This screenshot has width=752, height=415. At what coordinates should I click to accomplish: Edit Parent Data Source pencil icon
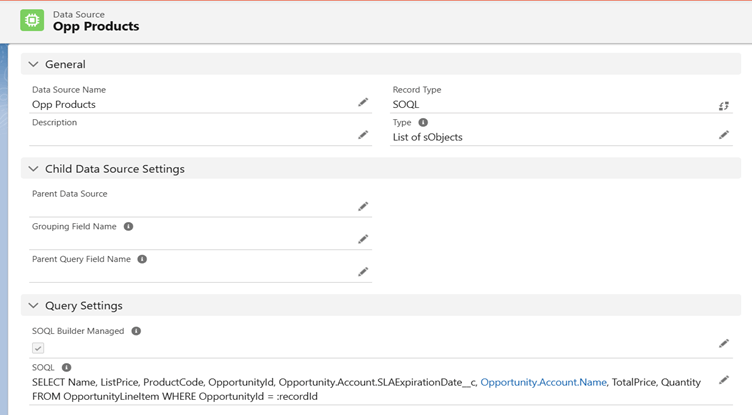pos(363,206)
